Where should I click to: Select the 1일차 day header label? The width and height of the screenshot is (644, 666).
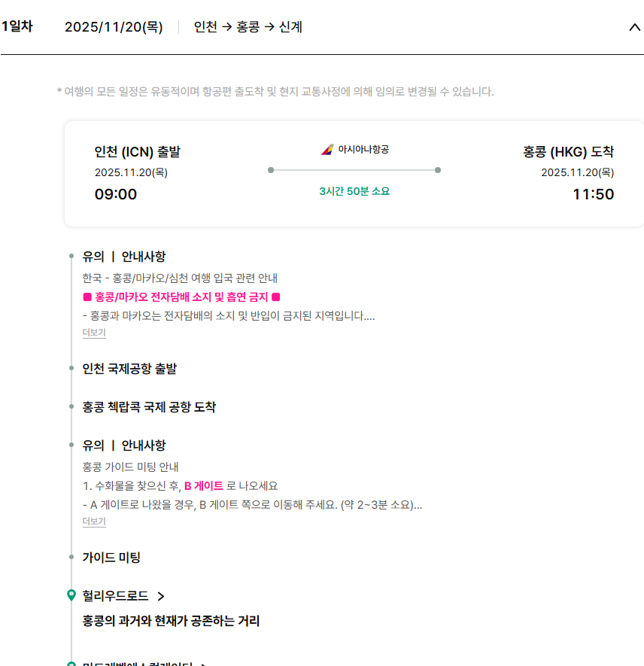pyautogui.click(x=17, y=27)
